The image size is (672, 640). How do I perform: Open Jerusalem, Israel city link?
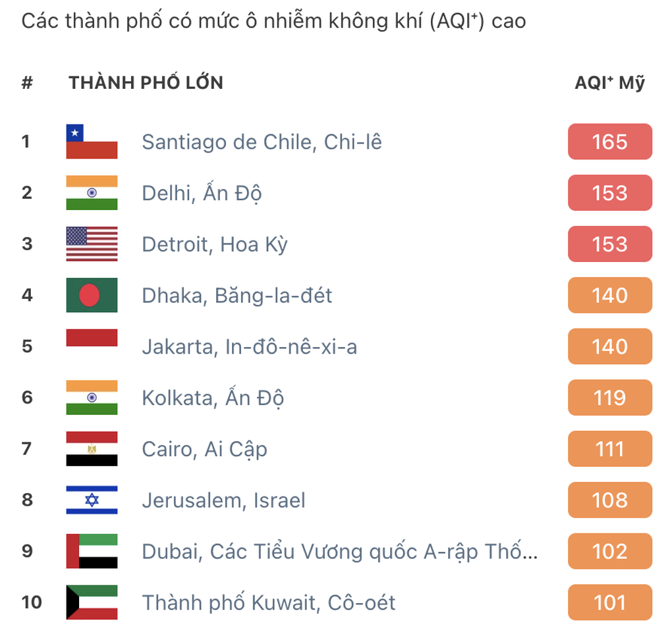coord(224,500)
